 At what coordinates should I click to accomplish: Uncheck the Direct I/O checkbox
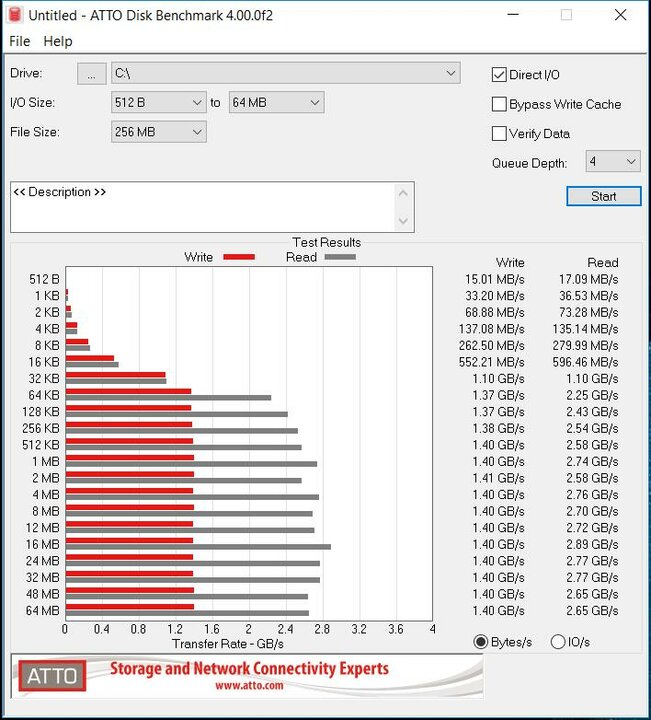click(499, 74)
